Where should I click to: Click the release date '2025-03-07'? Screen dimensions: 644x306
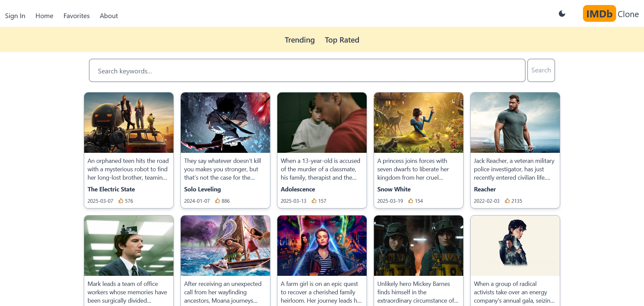point(100,201)
